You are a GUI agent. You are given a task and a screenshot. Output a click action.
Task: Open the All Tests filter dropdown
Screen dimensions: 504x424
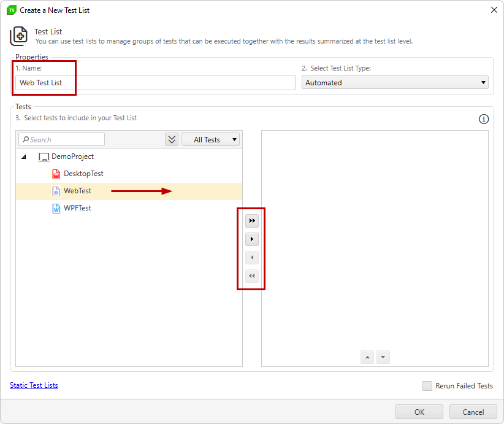210,140
